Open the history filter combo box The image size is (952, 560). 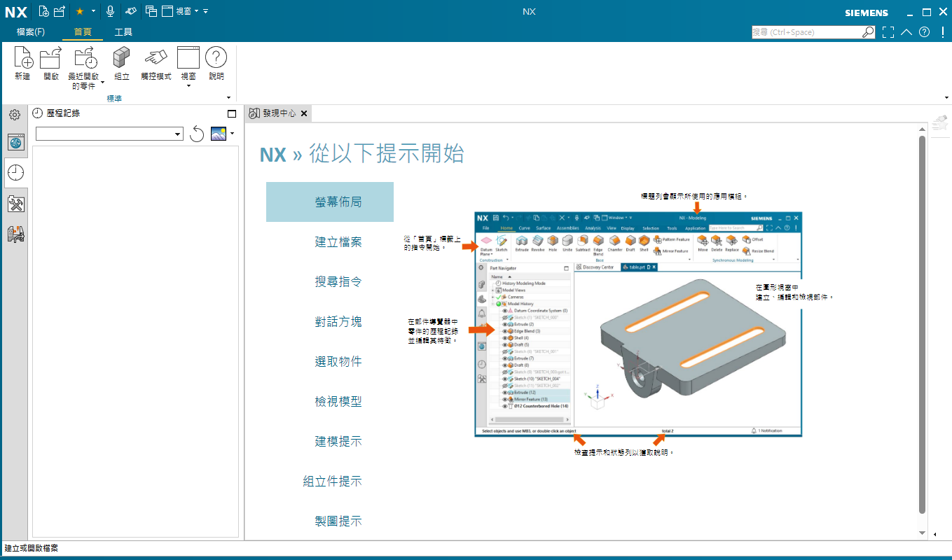tap(109, 134)
